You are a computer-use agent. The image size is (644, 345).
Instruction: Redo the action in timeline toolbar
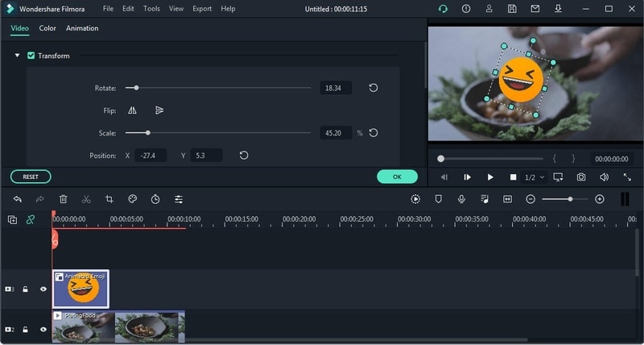pyautogui.click(x=39, y=199)
